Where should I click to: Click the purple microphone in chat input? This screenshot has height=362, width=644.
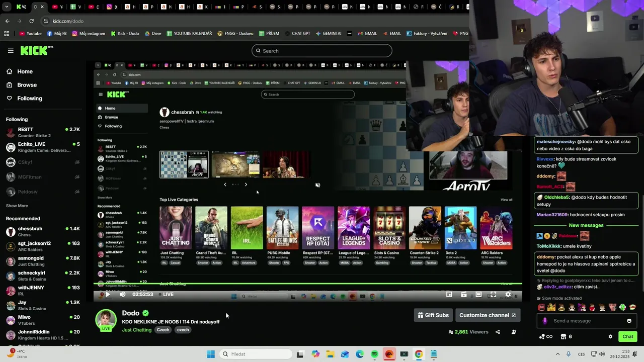click(x=545, y=321)
